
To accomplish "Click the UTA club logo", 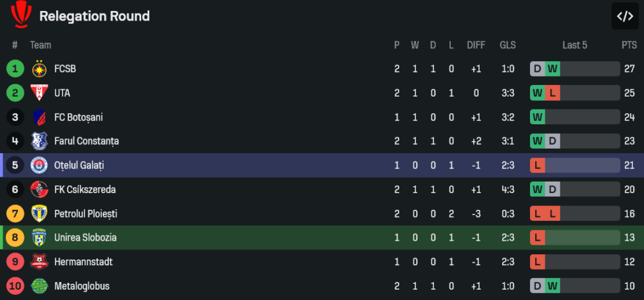I will [x=39, y=93].
